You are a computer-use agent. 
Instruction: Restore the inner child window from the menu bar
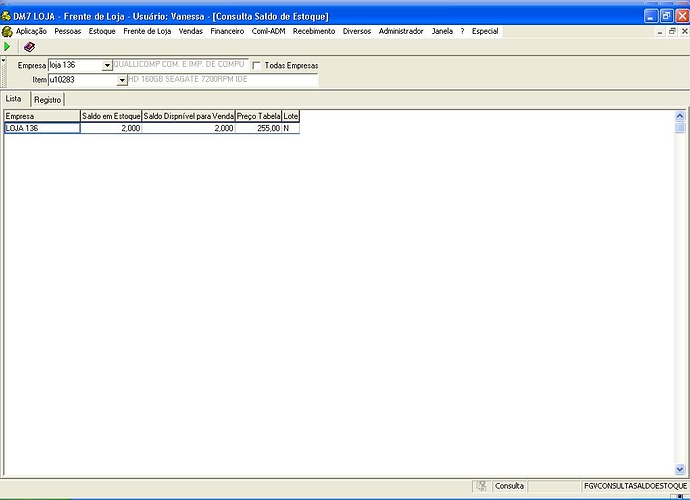click(x=672, y=31)
